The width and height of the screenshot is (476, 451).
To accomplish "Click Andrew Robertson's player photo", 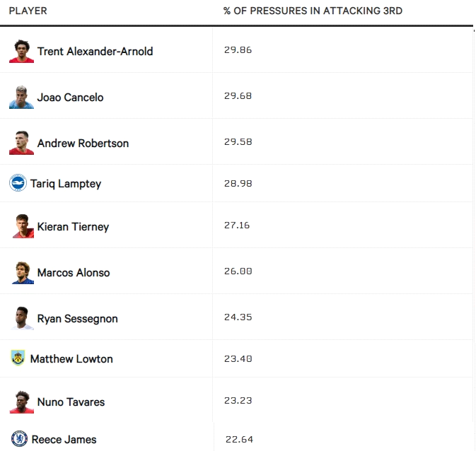I will coord(21,143).
